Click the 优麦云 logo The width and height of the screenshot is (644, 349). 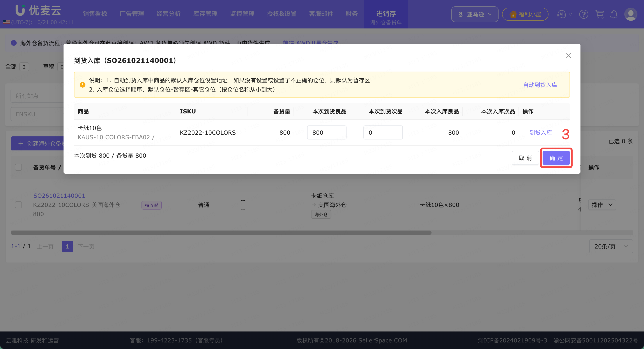38,10
